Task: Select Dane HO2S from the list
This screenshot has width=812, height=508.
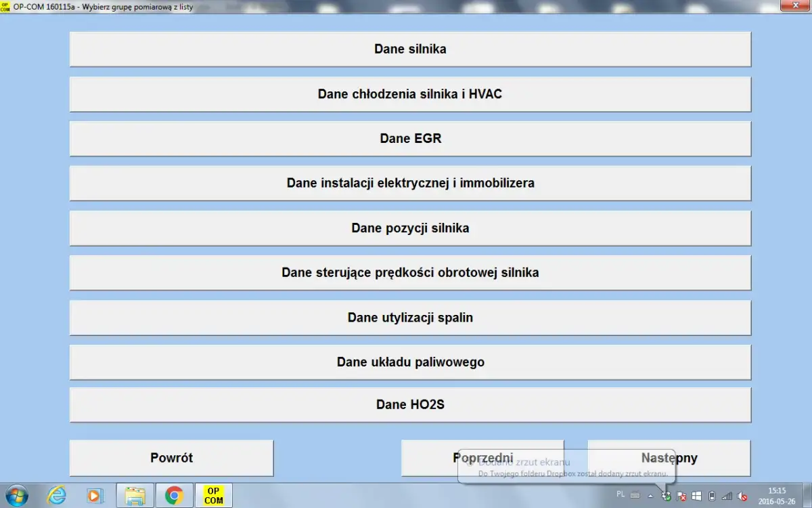Action: pos(409,404)
